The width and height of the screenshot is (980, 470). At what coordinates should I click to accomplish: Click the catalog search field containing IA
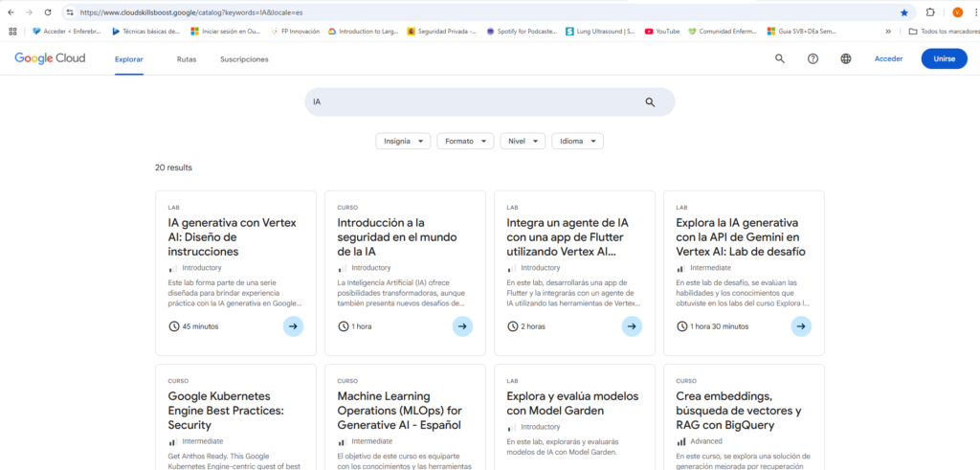click(489, 101)
